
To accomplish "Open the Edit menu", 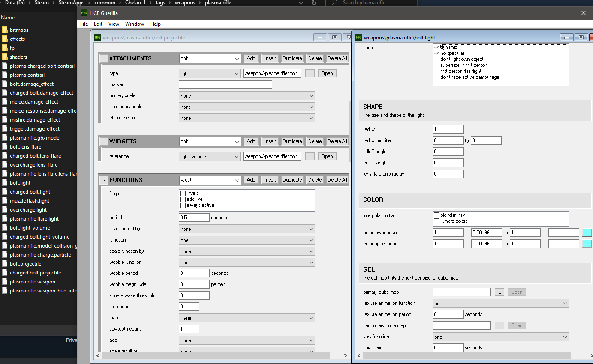I will (98, 24).
